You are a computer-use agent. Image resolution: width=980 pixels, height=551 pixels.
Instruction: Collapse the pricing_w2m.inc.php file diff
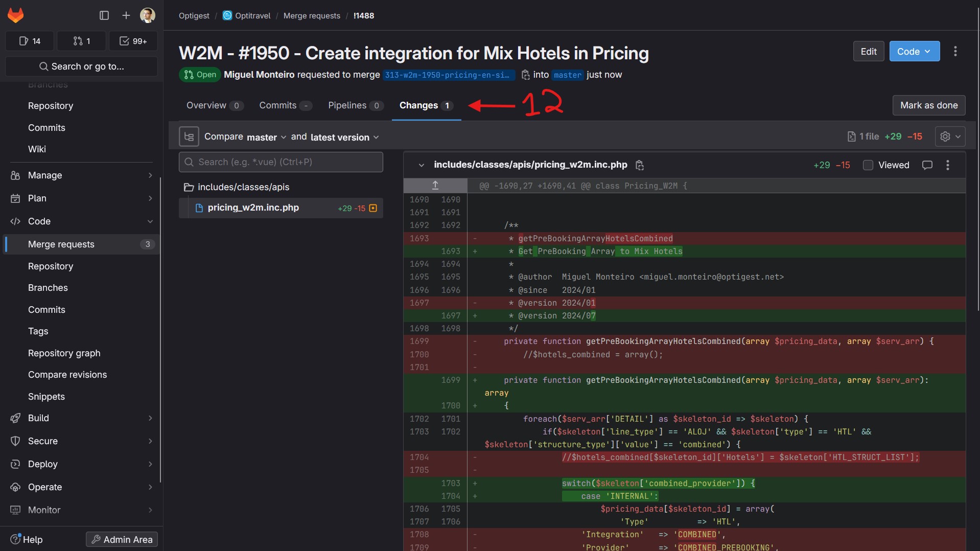[x=421, y=165]
